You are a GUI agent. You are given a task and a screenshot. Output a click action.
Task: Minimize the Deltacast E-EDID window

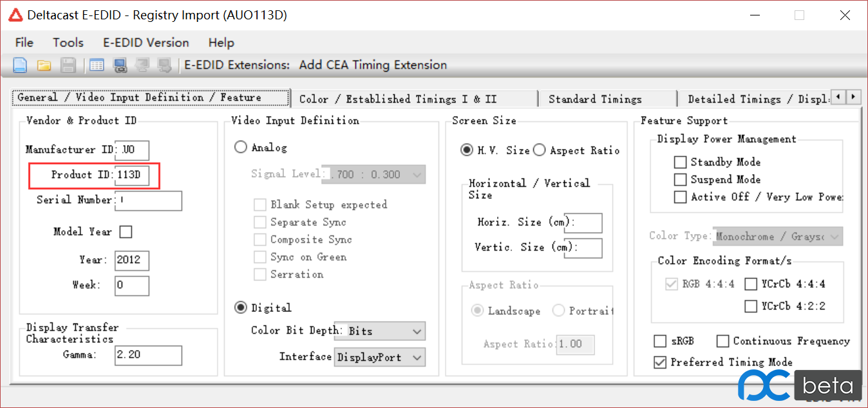[x=754, y=15]
